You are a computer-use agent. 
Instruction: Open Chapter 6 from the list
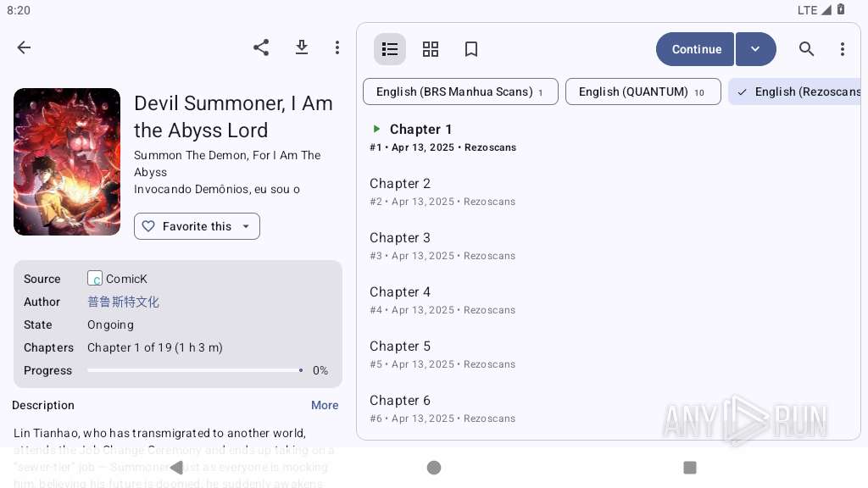pos(609,408)
